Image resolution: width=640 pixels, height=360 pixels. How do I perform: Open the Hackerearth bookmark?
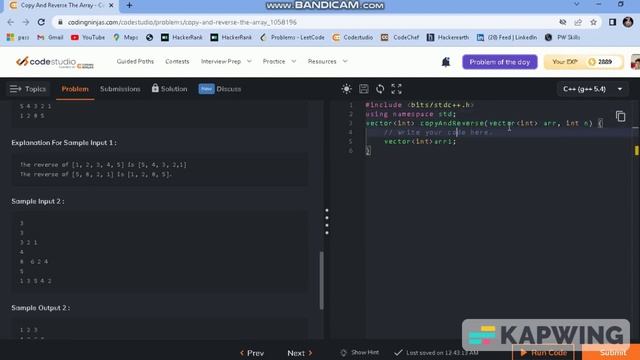[448, 37]
